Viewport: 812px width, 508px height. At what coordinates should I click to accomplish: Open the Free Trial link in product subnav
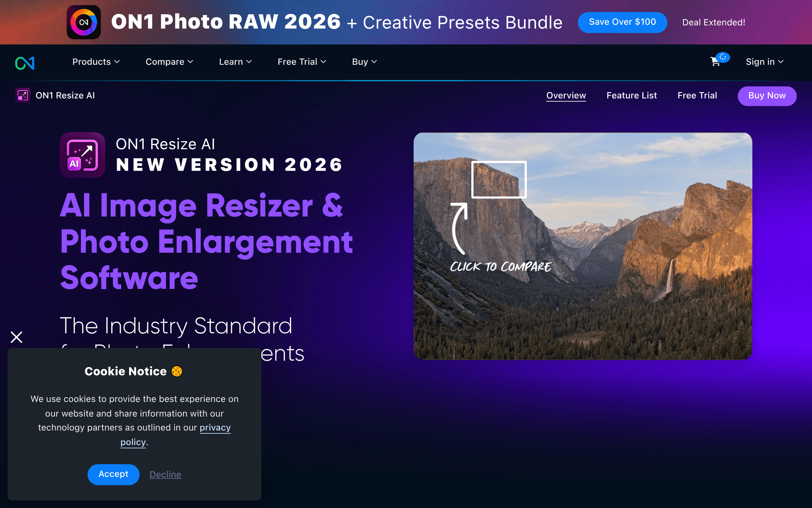point(697,96)
